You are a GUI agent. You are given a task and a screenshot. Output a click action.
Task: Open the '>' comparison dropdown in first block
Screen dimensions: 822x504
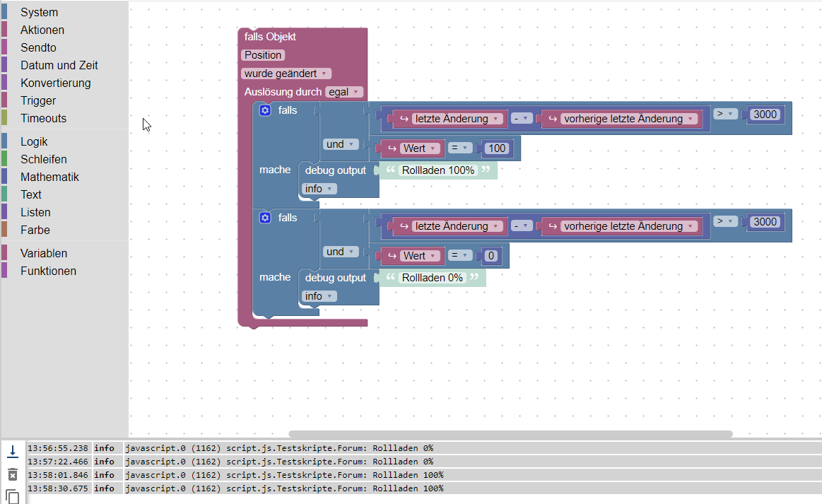726,114
